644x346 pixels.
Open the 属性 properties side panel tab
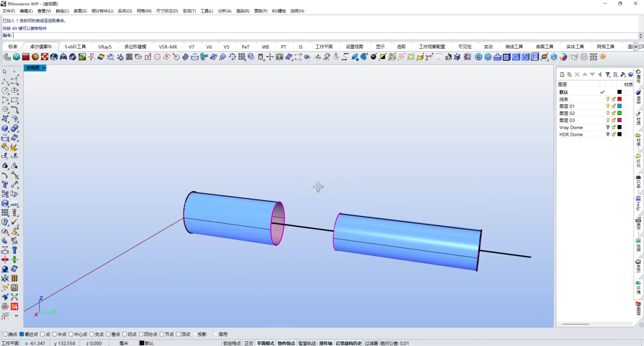(639, 77)
